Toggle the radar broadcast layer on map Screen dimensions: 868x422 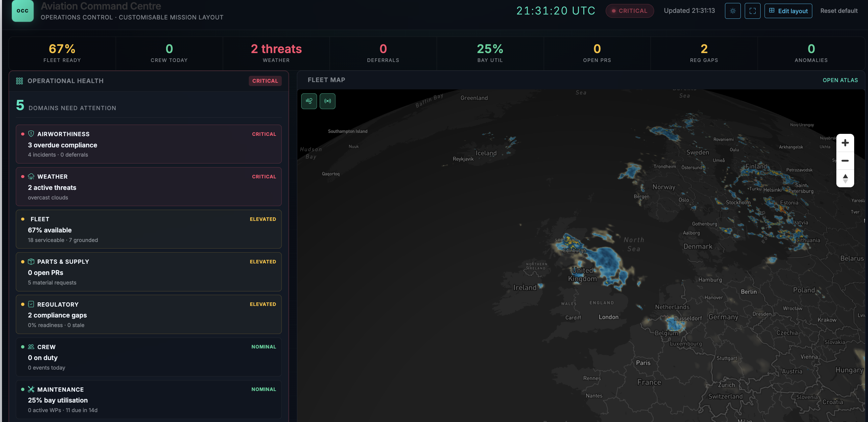[328, 101]
